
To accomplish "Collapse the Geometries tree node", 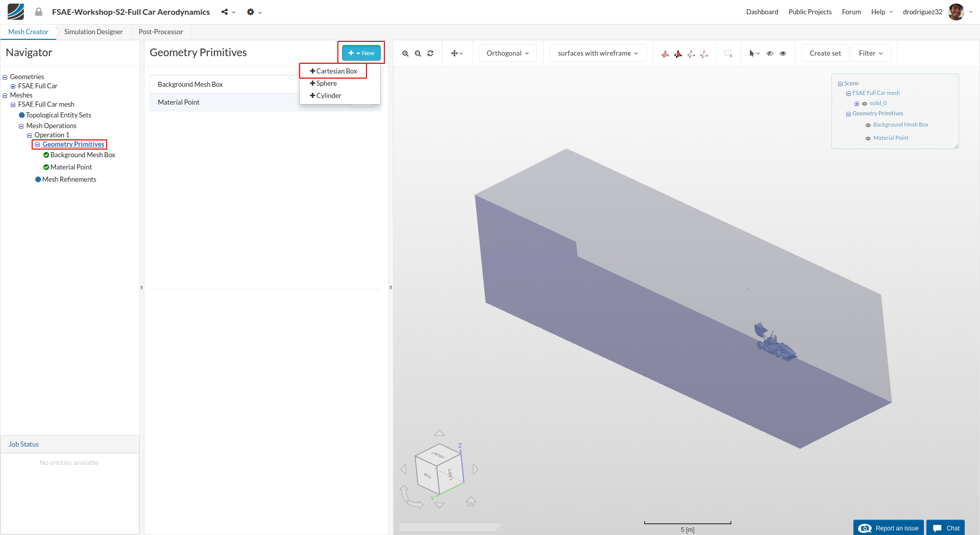I will pos(5,77).
